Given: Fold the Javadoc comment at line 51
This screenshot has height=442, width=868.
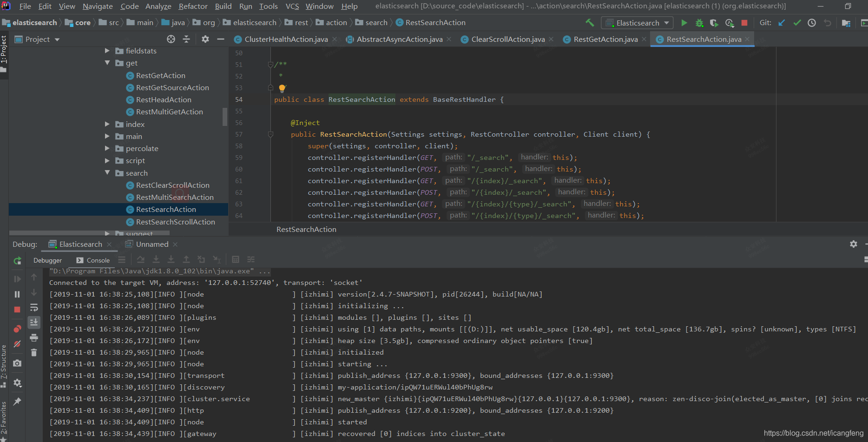Looking at the screenshot, I should [270, 65].
